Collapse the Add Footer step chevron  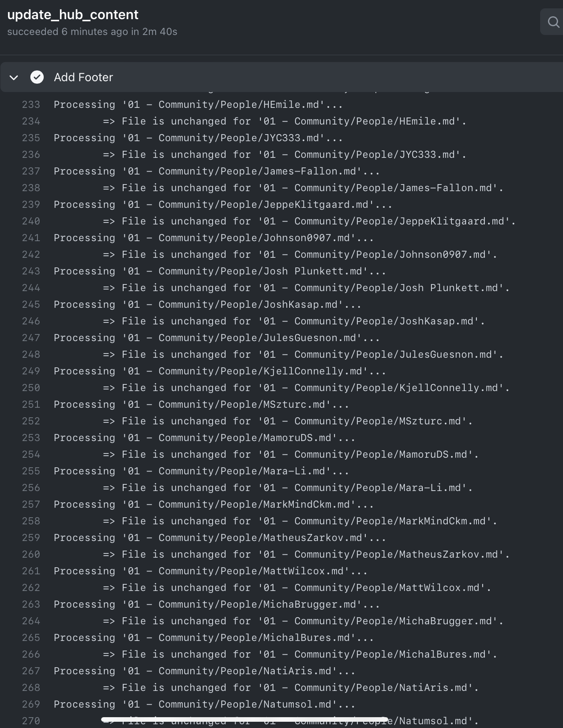coord(14,77)
